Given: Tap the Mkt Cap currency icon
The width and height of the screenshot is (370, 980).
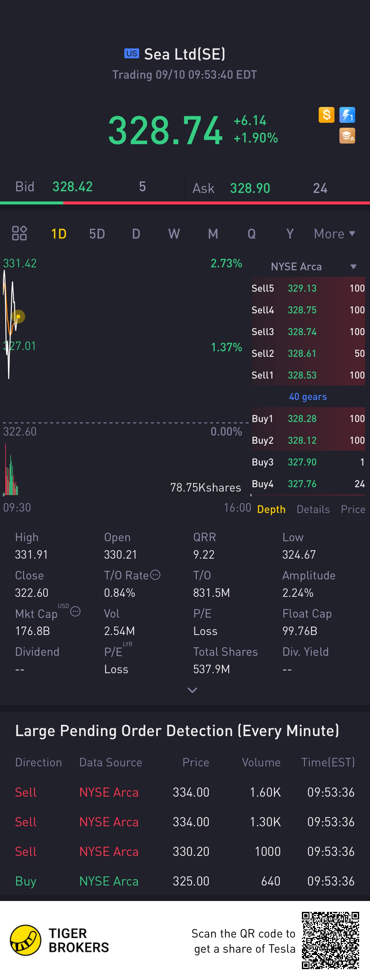Looking at the screenshot, I should point(75,611).
